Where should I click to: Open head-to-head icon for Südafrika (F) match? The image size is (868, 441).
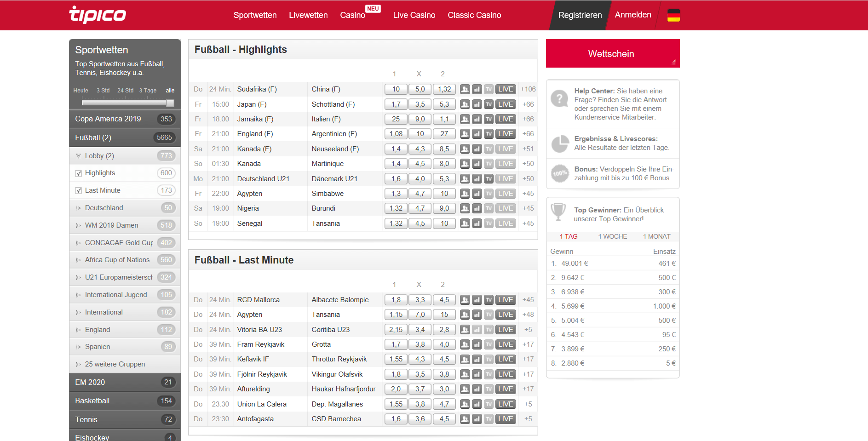click(465, 89)
